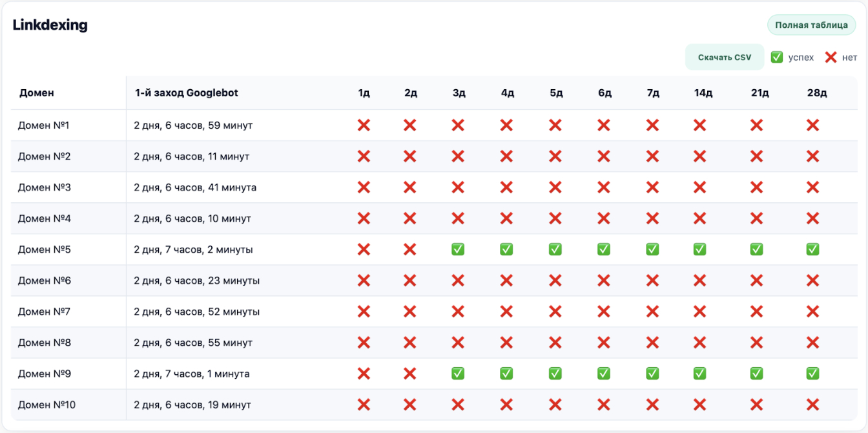The image size is (868, 433).
Task: Click the red cross for Домен №7 on 4д
Action: coord(506,312)
